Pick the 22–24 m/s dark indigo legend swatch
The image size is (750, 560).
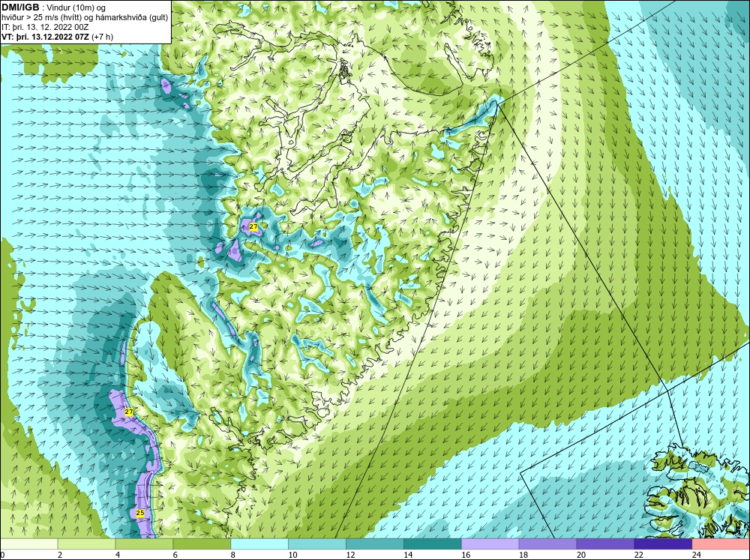click(x=663, y=544)
